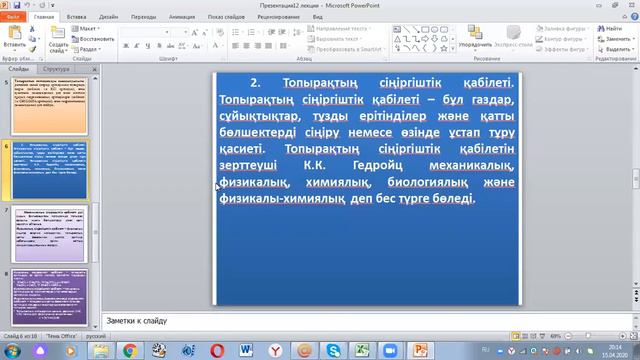Select slide 7 thumbnail
640x360 pixels.
49,234
